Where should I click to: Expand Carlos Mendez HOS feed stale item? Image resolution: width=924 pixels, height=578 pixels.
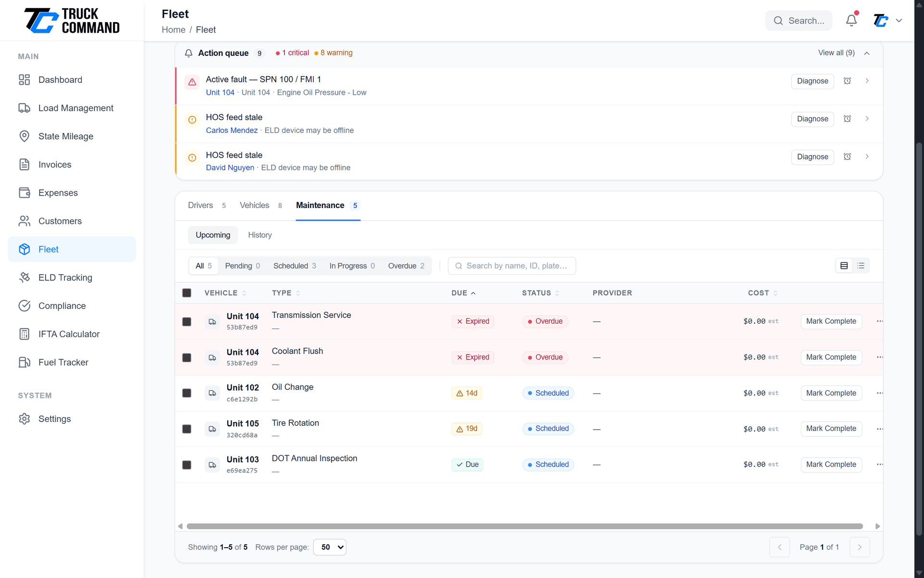pos(867,118)
